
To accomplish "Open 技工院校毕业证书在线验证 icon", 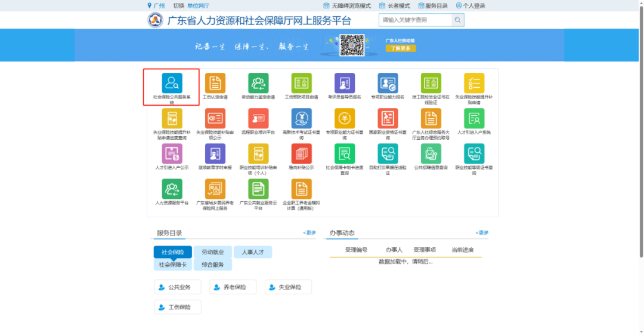I will pos(431,84).
